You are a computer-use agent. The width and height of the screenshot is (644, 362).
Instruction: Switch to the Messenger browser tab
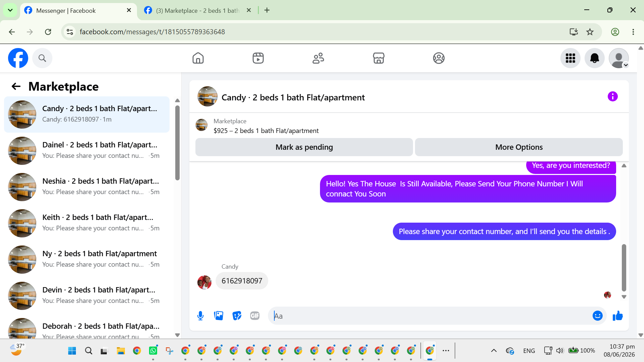point(79,10)
